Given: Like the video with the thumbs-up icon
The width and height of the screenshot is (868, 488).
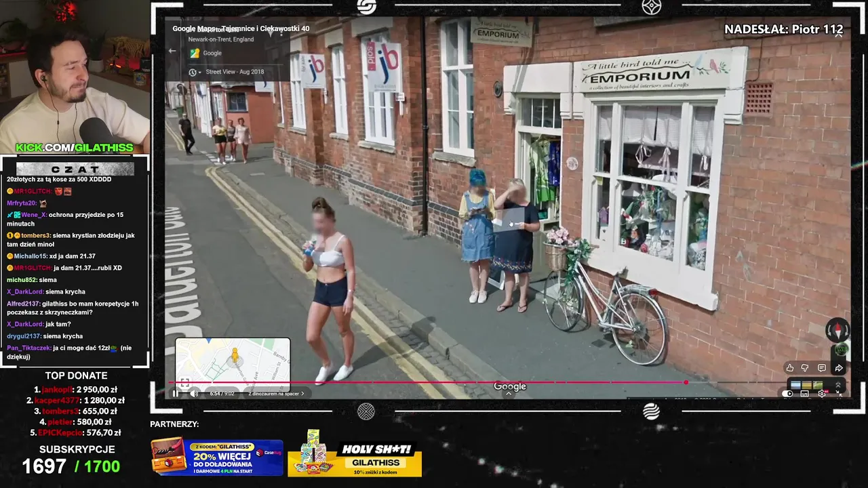Looking at the screenshot, I should point(790,368).
